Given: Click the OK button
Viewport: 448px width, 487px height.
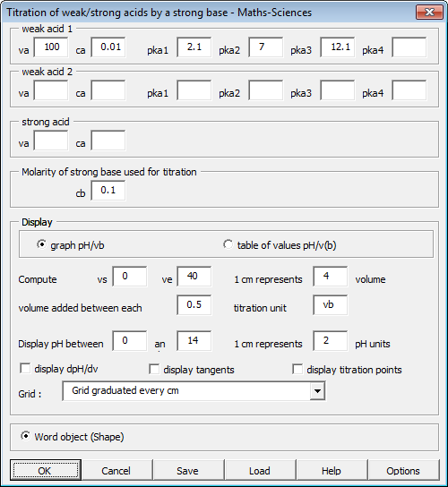Looking at the screenshot, I should (x=46, y=470).
